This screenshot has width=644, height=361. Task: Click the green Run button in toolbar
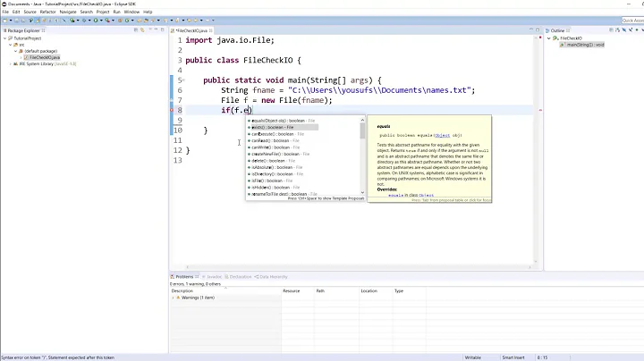(96, 20)
